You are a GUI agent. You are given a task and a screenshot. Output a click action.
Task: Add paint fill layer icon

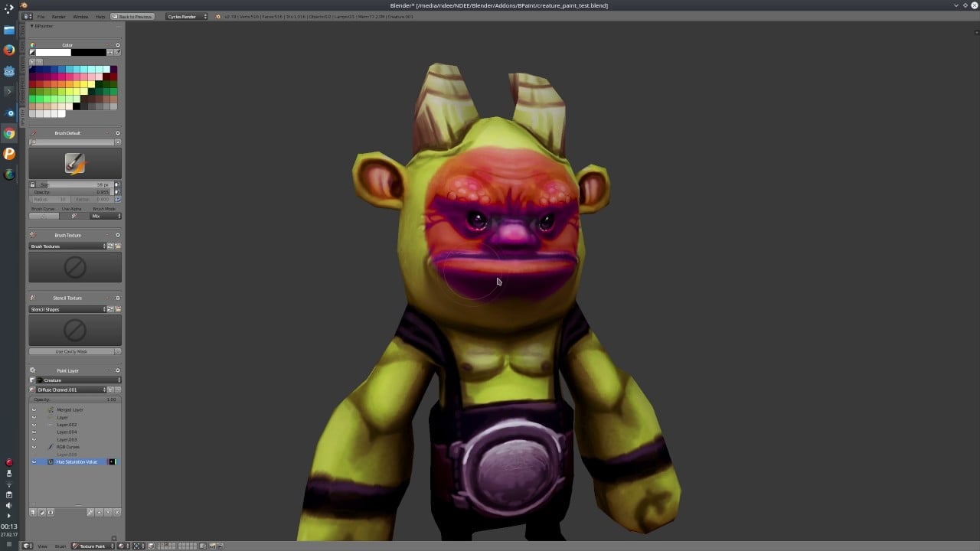[42, 512]
